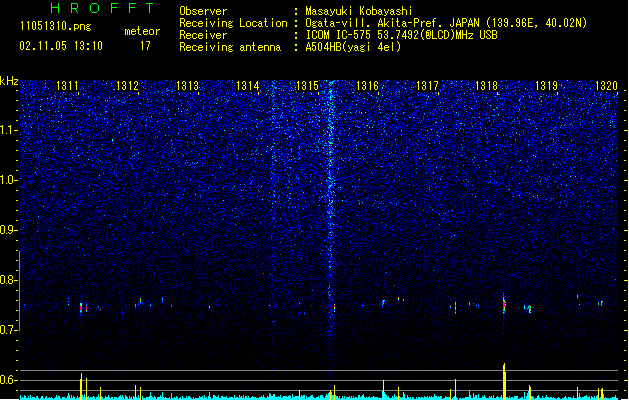629x400 pixels.
Task: Click time marker 1316
Action: pos(367,86)
